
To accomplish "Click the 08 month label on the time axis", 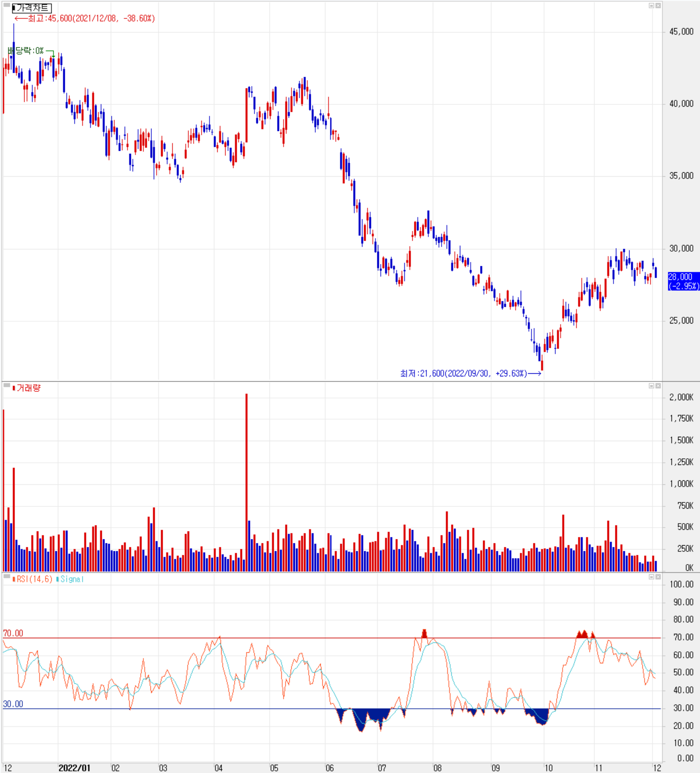I will (437, 768).
